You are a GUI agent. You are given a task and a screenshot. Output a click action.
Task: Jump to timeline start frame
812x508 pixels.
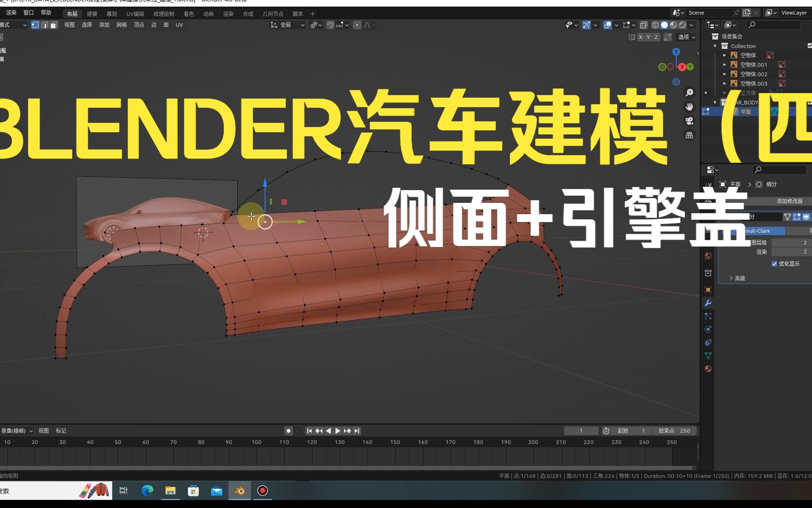[x=309, y=431]
